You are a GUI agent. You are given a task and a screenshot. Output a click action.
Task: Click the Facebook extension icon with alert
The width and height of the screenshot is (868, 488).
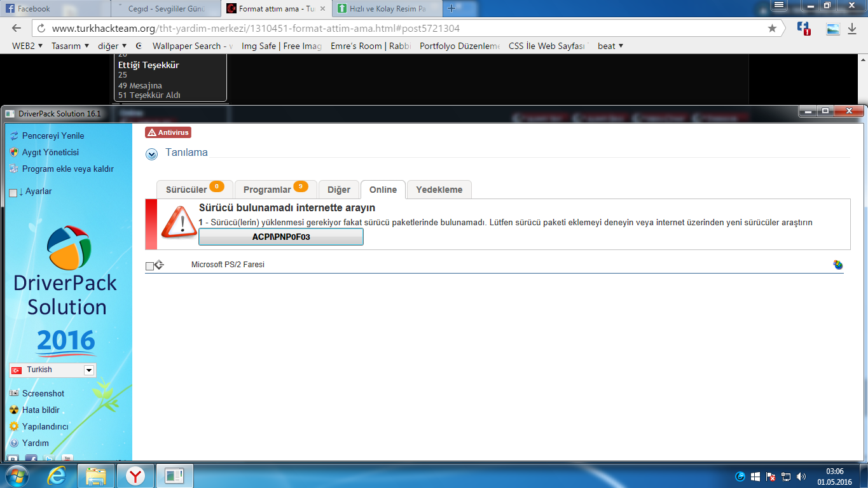point(804,29)
